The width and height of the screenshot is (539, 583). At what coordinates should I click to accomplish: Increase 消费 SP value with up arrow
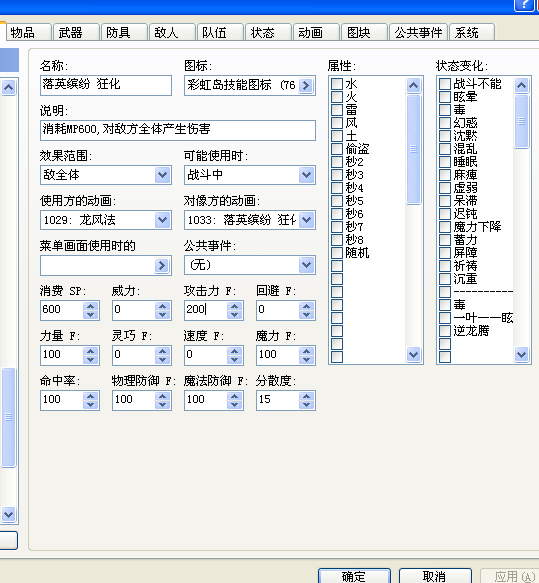(91, 306)
